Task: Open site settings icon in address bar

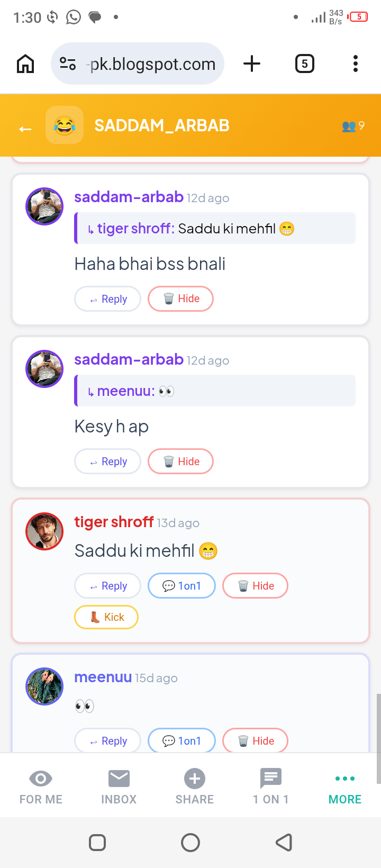Action: click(68, 64)
